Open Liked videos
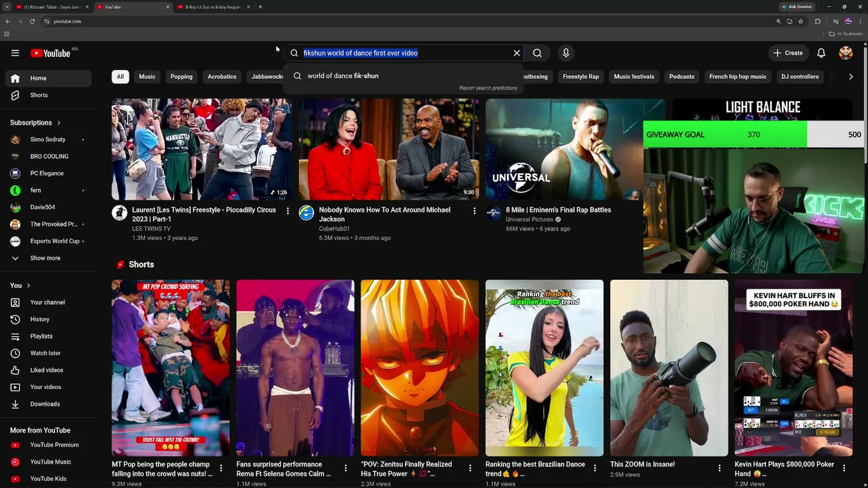Viewport: 868px width, 488px height. (x=48, y=370)
